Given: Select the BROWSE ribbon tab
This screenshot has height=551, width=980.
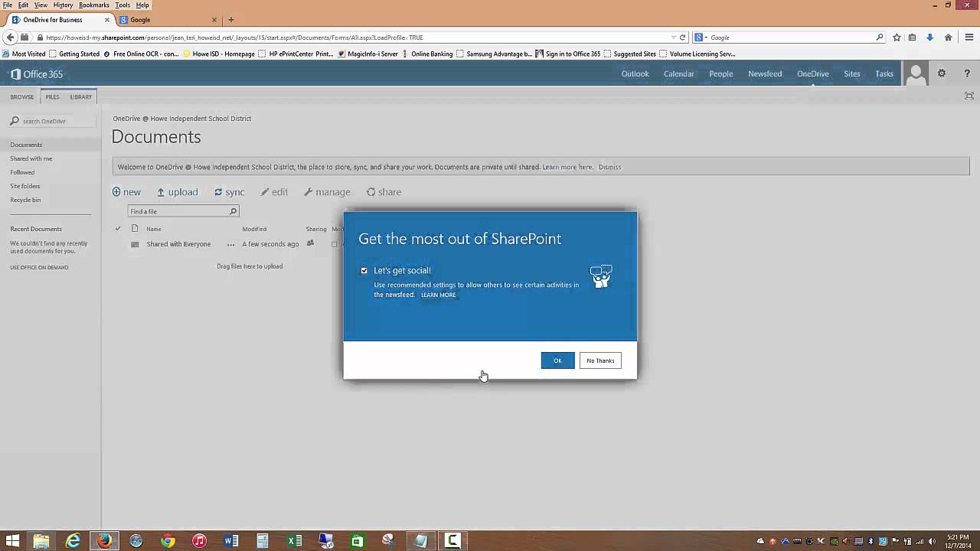Looking at the screenshot, I should point(21,97).
